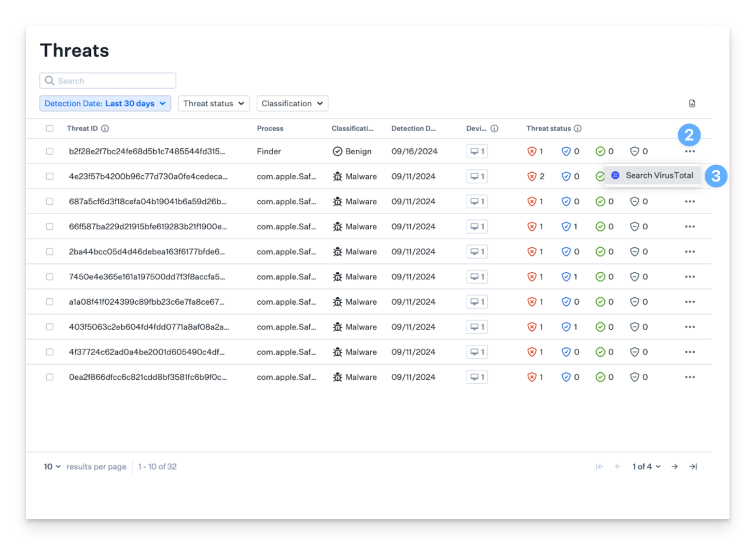Open the Classification filter dropdown
Image resolution: width=756 pixels, height=545 pixels.
pyautogui.click(x=292, y=104)
